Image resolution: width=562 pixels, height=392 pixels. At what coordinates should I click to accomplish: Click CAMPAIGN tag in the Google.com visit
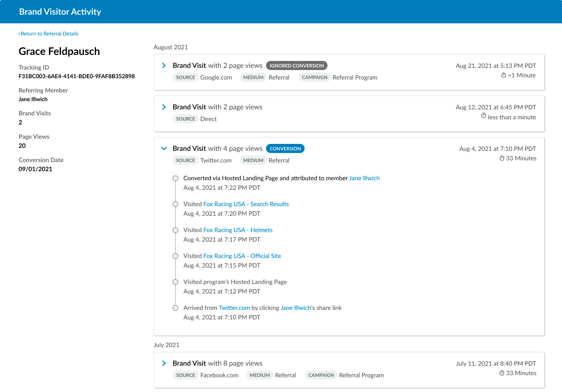click(315, 77)
